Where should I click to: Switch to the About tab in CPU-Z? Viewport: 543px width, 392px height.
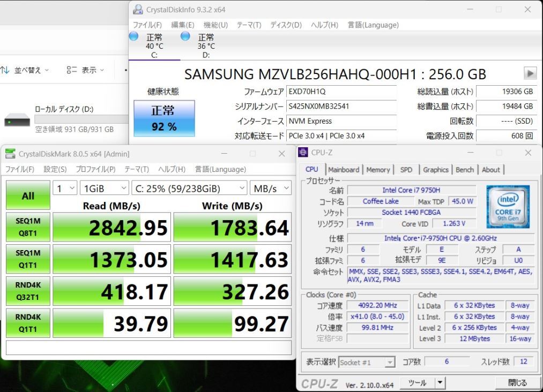(490, 170)
